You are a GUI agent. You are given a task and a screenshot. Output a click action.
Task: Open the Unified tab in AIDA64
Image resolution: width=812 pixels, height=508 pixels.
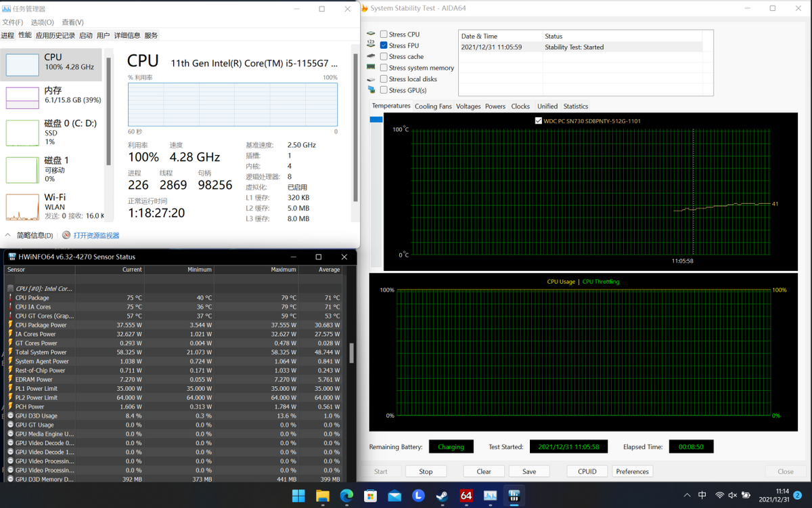[x=547, y=106]
